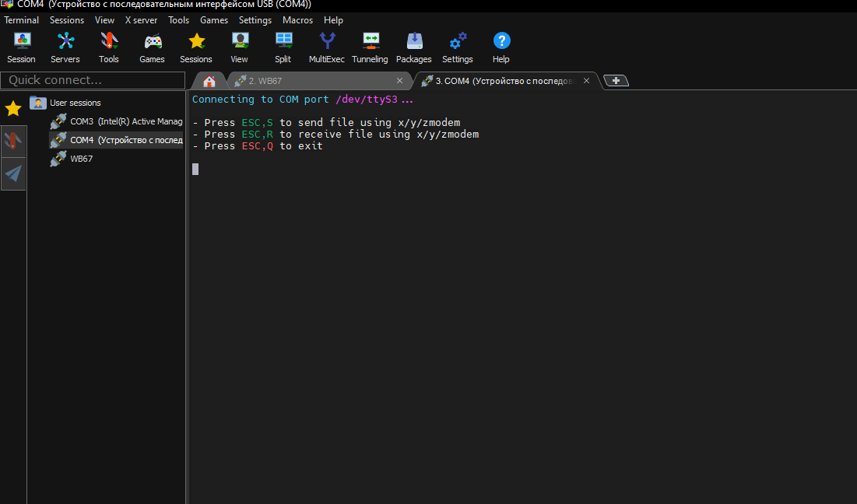
Task: Click the Servers toolbar icon
Action: click(x=65, y=47)
